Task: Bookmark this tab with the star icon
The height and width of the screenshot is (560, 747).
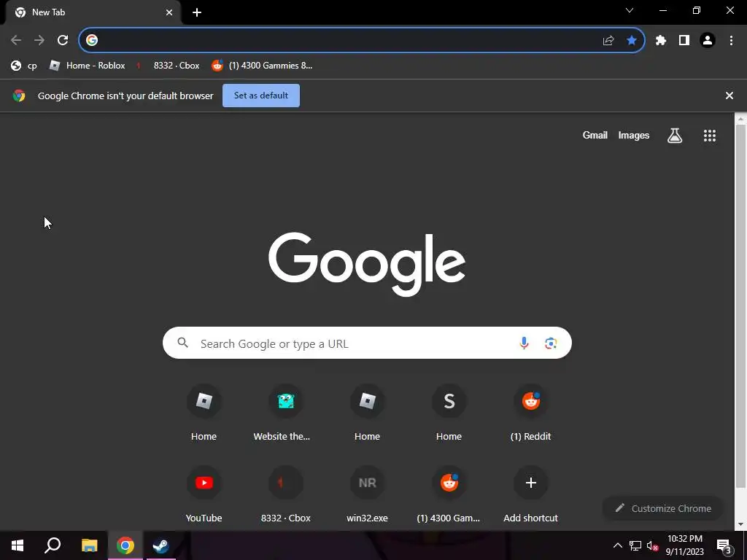Action: tap(632, 41)
